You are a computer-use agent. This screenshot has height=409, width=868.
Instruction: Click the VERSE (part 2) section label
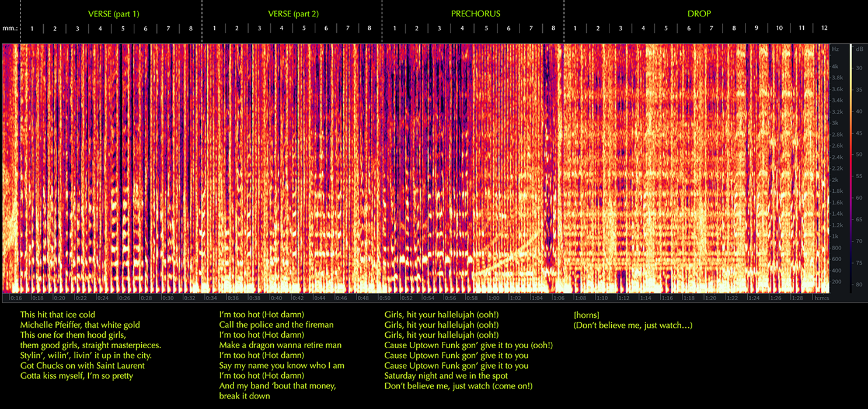click(294, 13)
